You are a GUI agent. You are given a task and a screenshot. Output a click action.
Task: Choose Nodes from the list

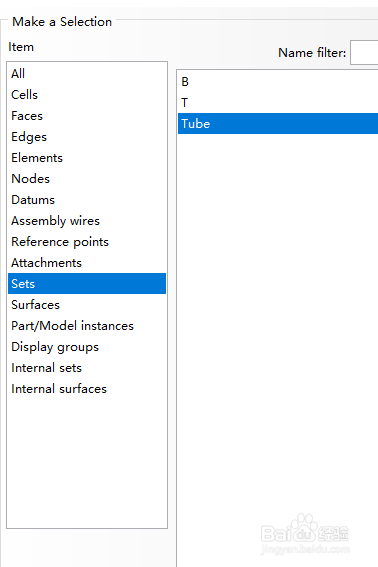pyautogui.click(x=87, y=179)
